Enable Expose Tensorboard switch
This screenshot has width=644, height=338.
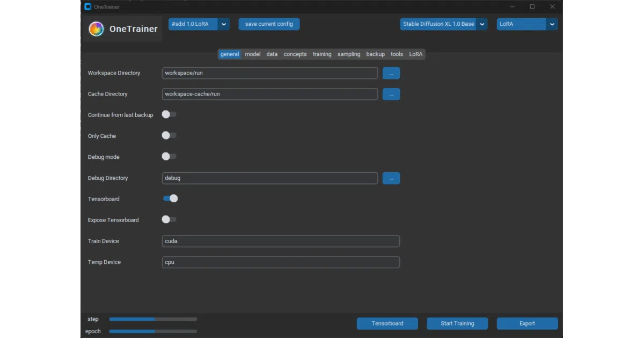[x=169, y=220]
